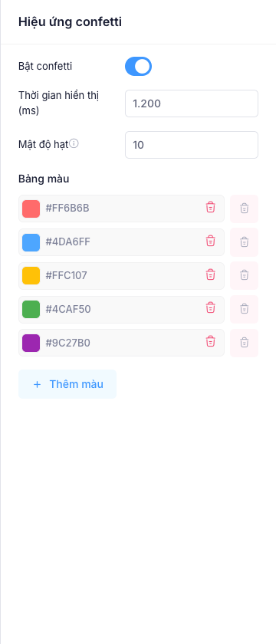Click the red trash icon for #4DA6FF
Viewport: 276px width, 644px height.
(x=210, y=241)
